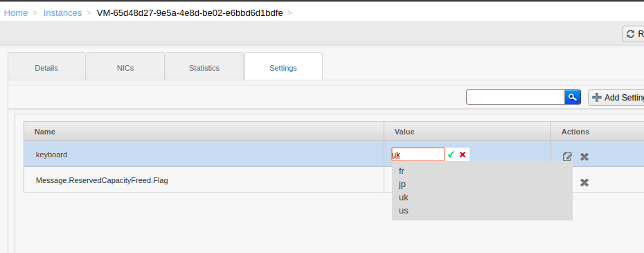Select the Settings tab
The height and width of the screenshot is (253, 644).
coord(283,68)
